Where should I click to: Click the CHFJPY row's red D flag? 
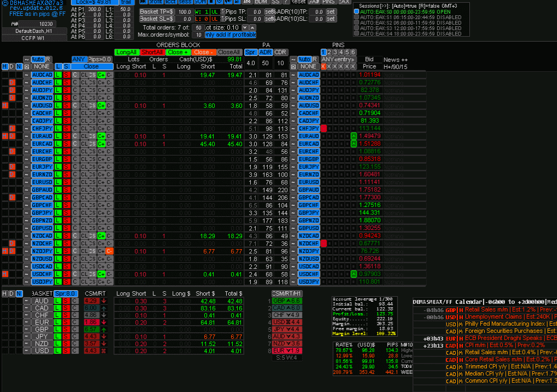(x=12, y=128)
